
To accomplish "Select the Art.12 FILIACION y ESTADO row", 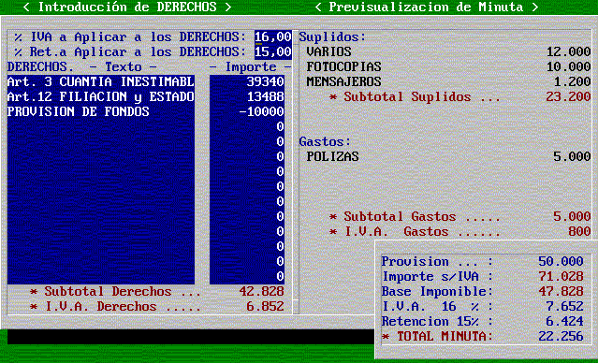I will click(x=101, y=96).
